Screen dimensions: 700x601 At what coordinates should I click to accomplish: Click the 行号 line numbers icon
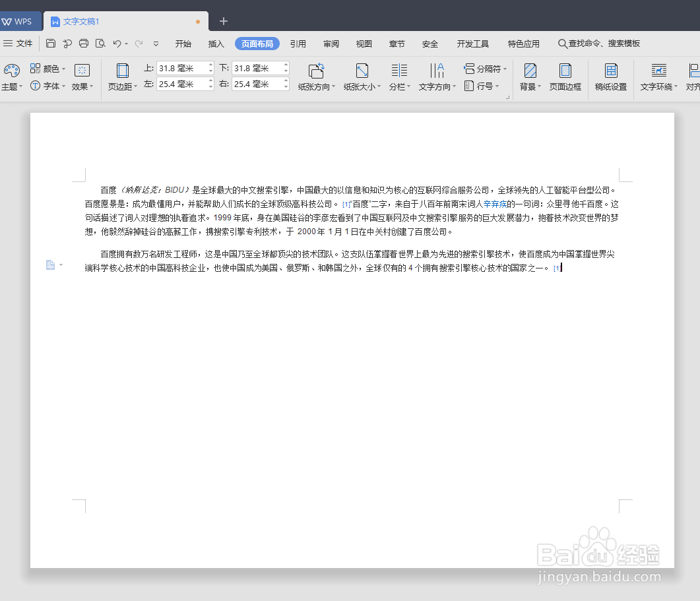469,85
